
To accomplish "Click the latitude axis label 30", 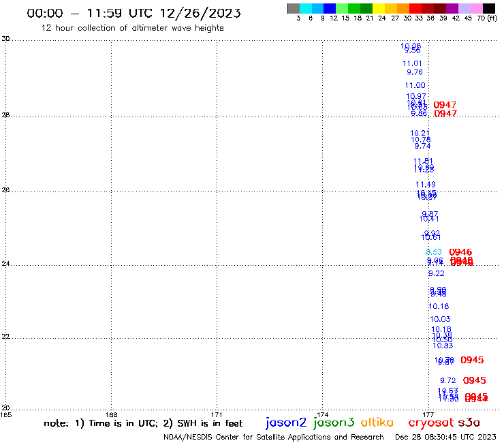I will (x=5, y=39).
